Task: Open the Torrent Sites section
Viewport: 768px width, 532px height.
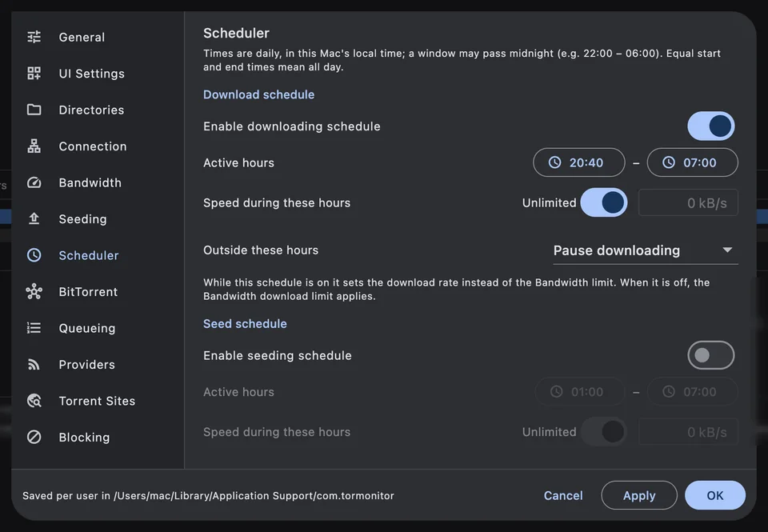Action: 97,401
